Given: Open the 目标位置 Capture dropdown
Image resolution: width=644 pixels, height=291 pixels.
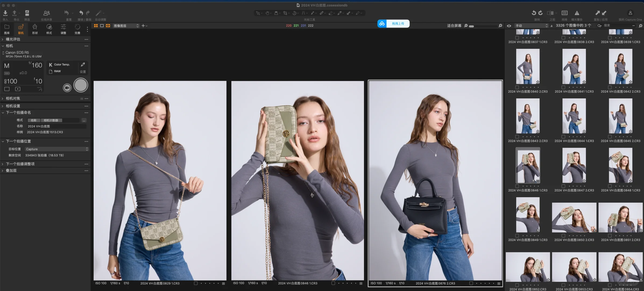Looking at the screenshot, I should tap(56, 149).
